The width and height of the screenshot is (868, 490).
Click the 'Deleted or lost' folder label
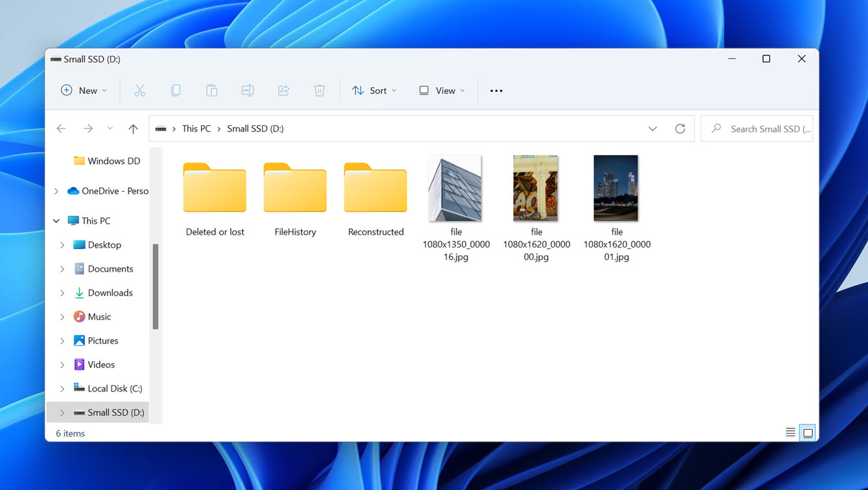[x=215, y=232]
